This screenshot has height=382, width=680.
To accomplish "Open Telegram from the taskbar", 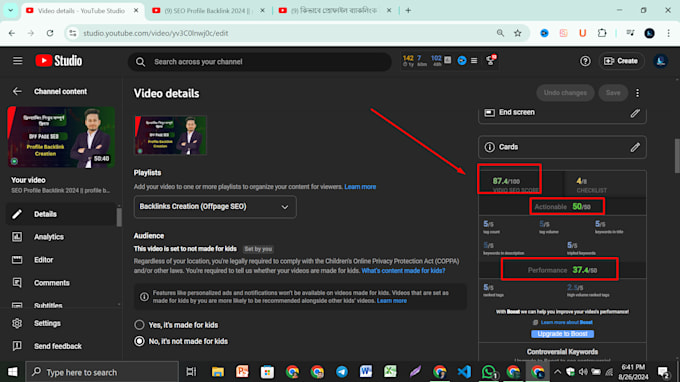I will (x=342, y=372).
